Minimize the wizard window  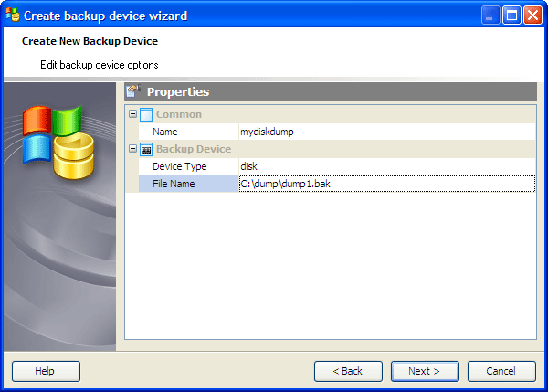490,15
